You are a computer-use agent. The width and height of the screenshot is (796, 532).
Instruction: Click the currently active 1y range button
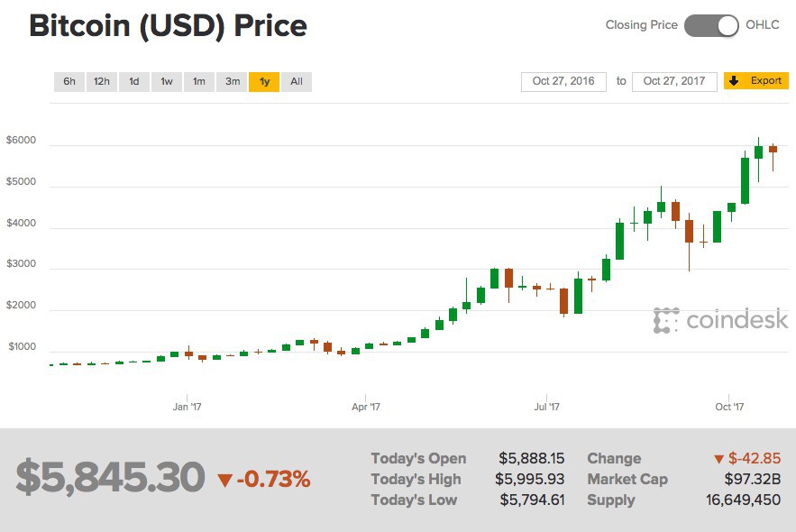tap(263, 81)
